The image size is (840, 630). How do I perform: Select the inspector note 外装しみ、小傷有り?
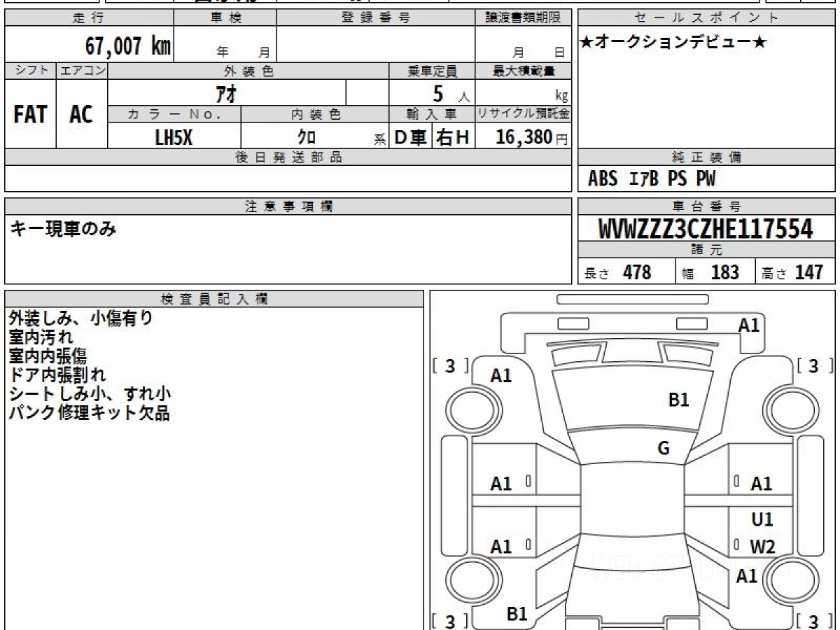click(x=81, y=318)
